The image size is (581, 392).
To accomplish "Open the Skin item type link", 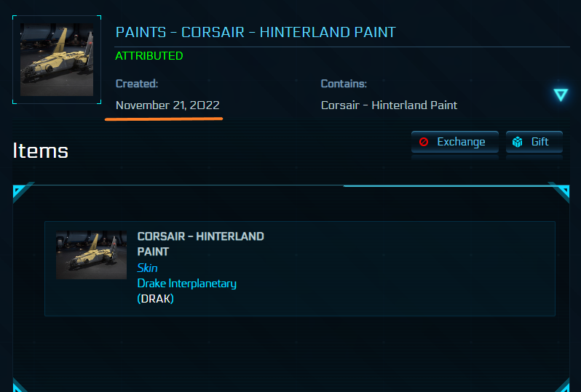I will (x=147, y=268).
